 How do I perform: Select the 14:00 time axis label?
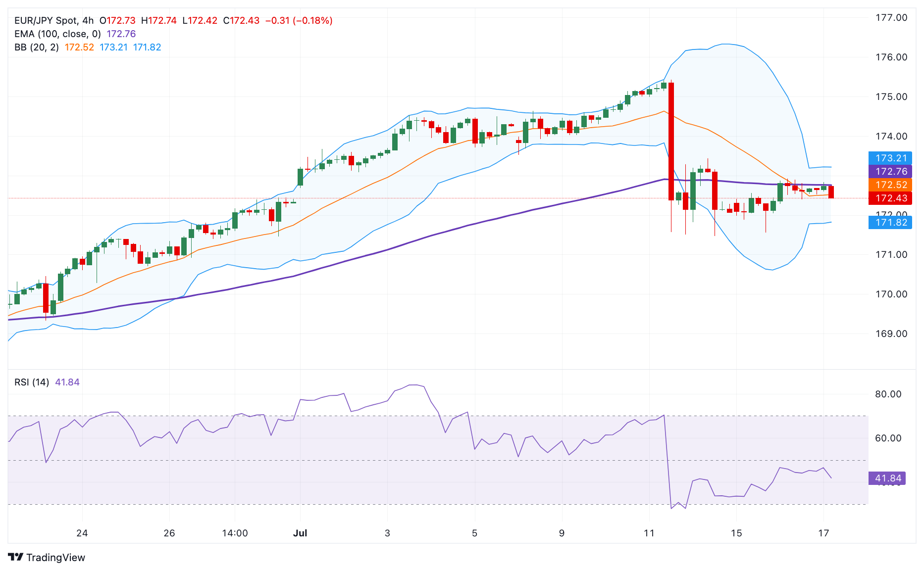point(235,533)
